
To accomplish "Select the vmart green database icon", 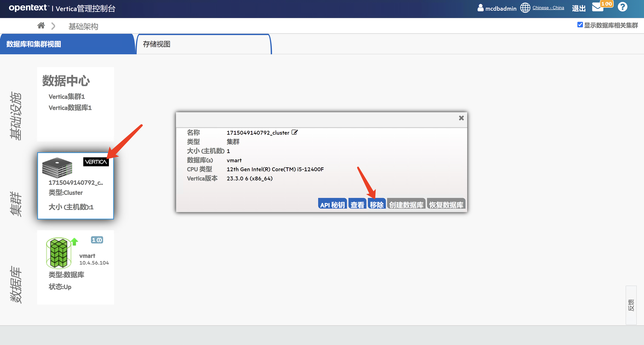I will pos(59,253).
